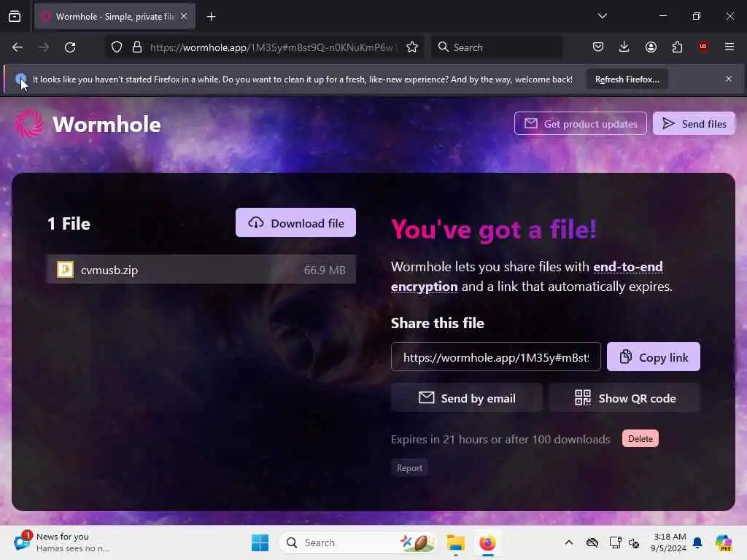Open the Firefox View icon
The width and height of the screenshot is (747, 560).
pos(15,17)
